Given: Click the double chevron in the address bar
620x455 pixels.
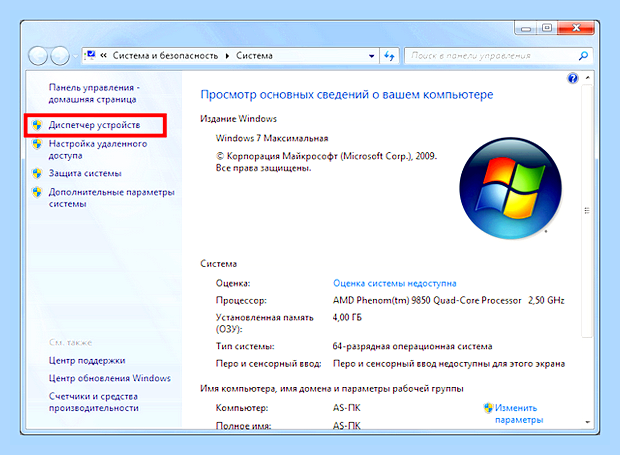Looking at the screenshot, I should coord(104,55).
